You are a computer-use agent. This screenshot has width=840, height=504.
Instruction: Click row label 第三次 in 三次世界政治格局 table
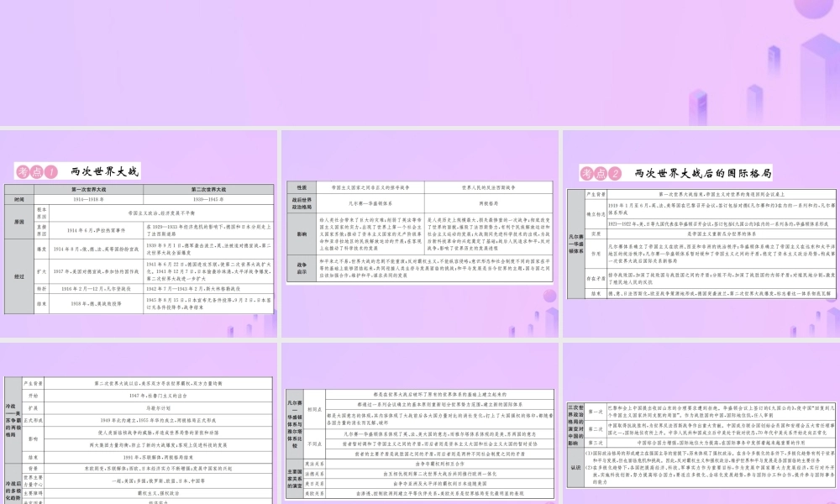click(596, 443)
